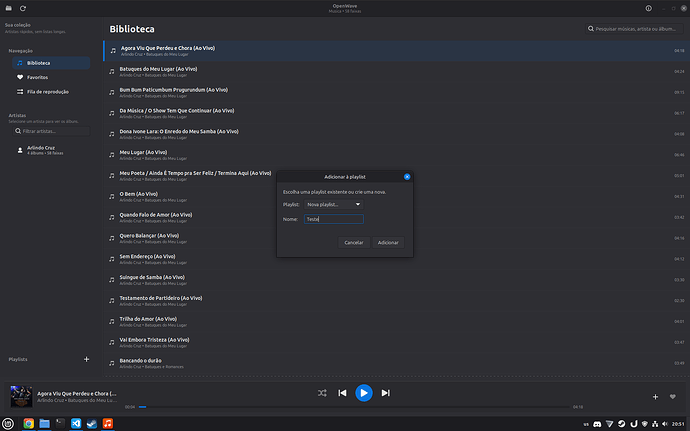Click the refresh library icon
This screenshot has height=431, width=690.
point(23,8)
